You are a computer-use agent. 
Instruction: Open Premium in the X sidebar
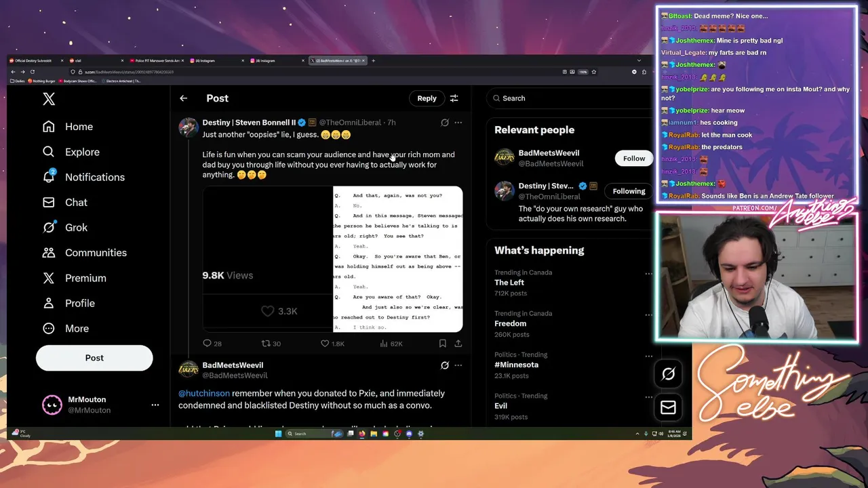click(74, 278)
